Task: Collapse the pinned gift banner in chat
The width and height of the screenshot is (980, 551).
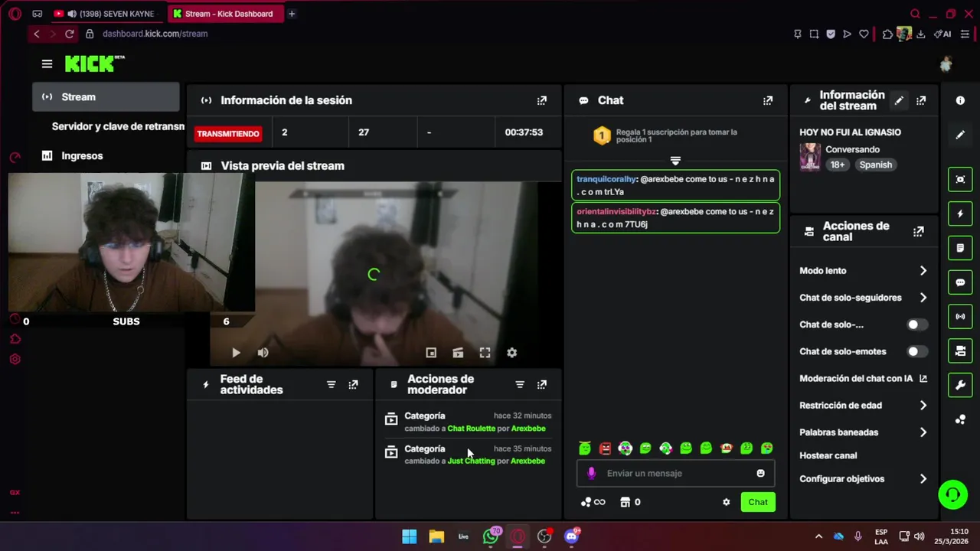Action: click(675, 161)
